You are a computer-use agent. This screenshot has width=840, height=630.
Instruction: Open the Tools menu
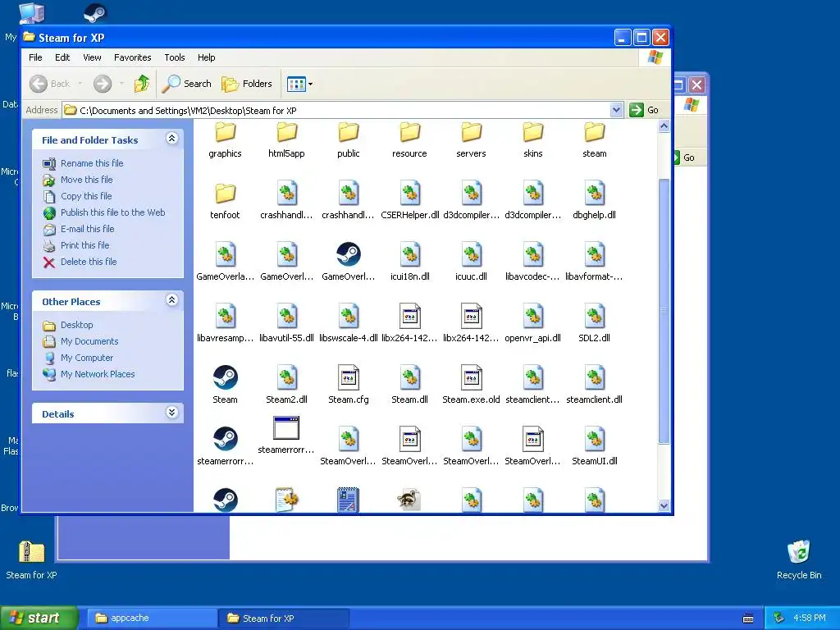174,57
